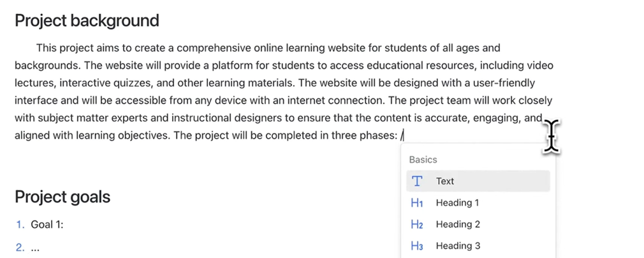The width and height of the screenshot is (644, 258).
Task: Click the Text block T icon
Action: pyautogui.click(x=417, y=181)
